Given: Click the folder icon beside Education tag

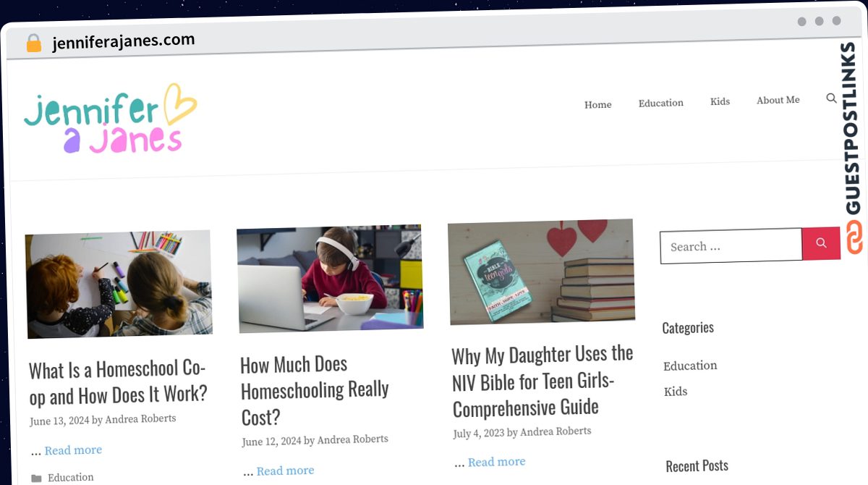Looking at the screenshot, I should pos(36,478).
